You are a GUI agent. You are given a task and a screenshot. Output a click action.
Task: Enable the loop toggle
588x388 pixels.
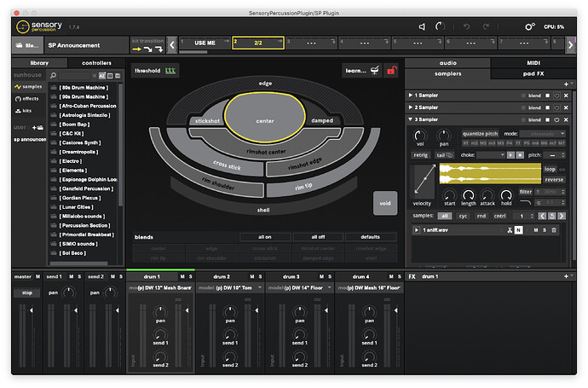(x=551, y=169)
